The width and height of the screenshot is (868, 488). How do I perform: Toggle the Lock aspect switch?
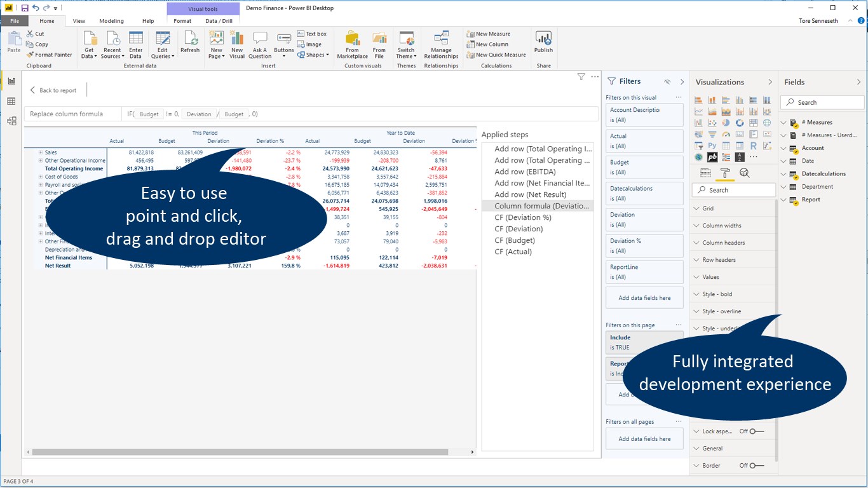[756, 431]
